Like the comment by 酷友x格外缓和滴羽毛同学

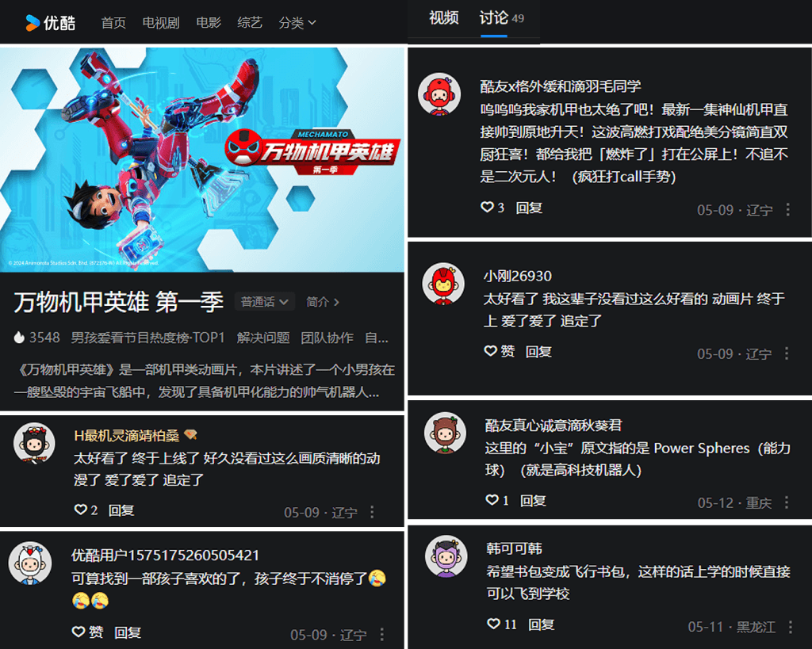click(x=487, y=208)
